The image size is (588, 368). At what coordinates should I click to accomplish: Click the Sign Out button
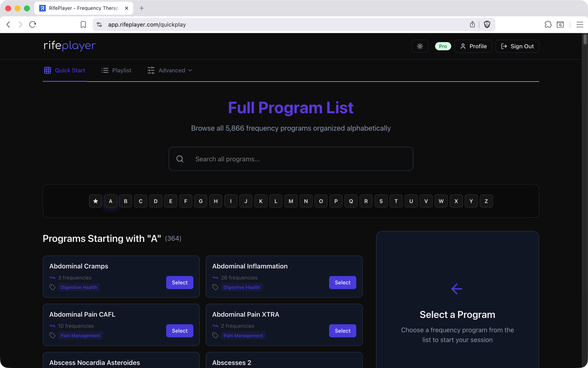(517, 46)
